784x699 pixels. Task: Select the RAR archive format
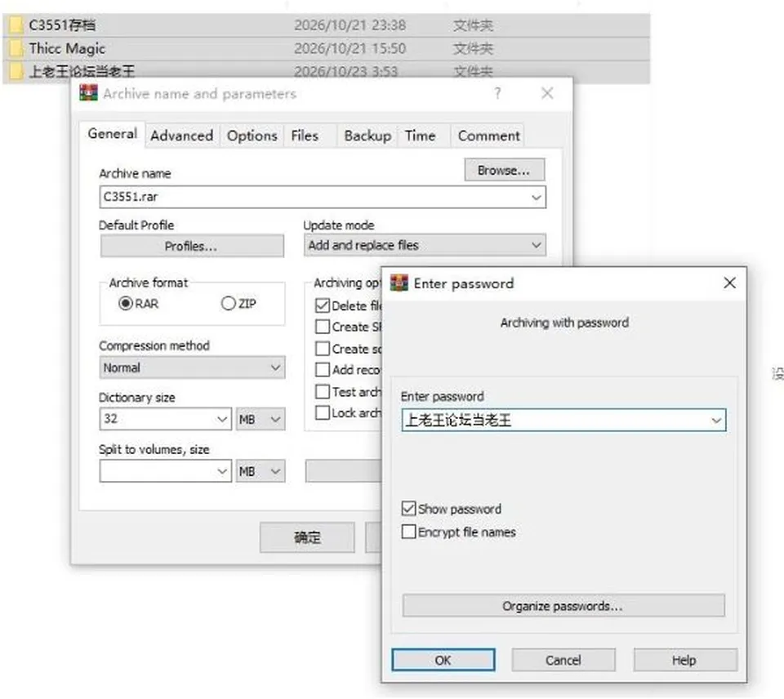pyautogui.click(x=126, y=304)
